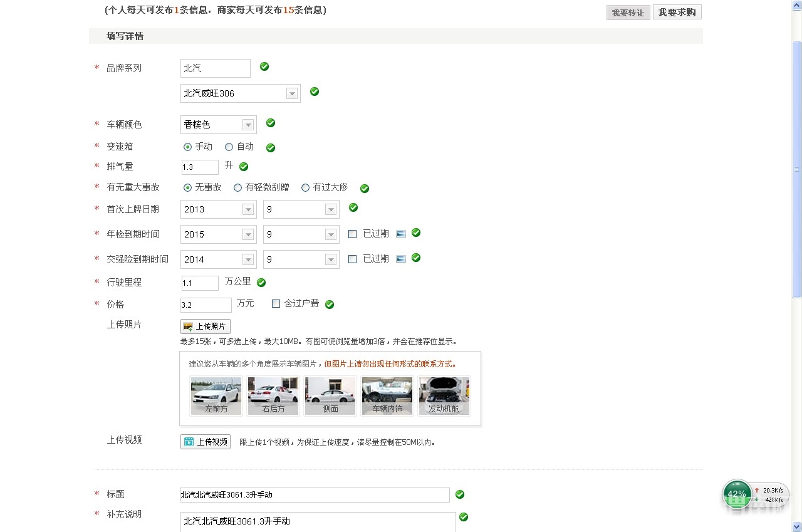Switch to the 我要求购 tab

click(x=677, y=11)
